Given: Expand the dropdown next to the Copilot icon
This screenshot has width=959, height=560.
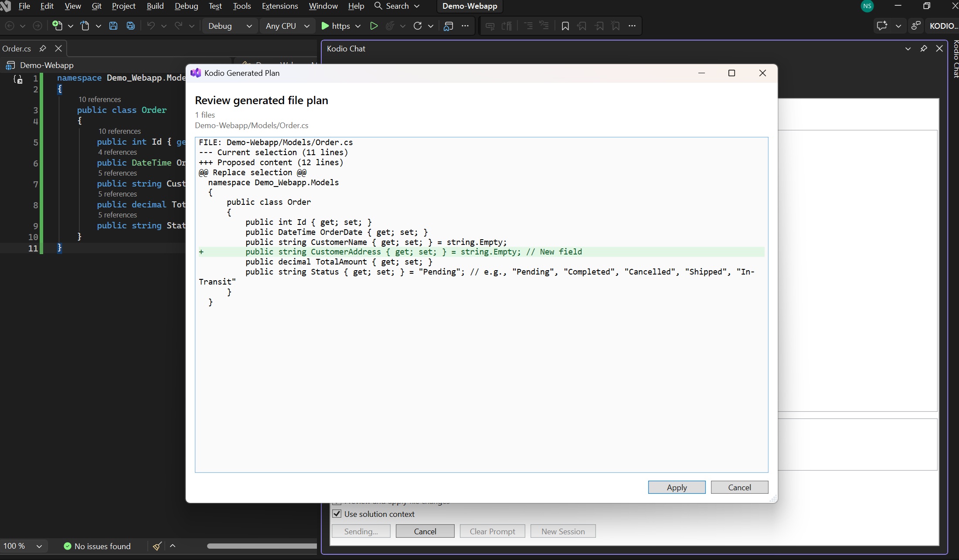Looking at the screenshot, I should (x=898, y=26).
